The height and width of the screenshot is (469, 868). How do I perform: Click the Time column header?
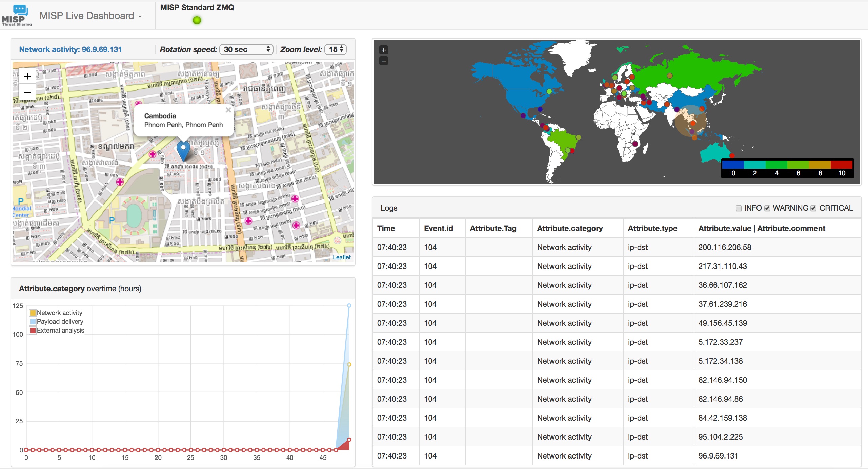386,228
